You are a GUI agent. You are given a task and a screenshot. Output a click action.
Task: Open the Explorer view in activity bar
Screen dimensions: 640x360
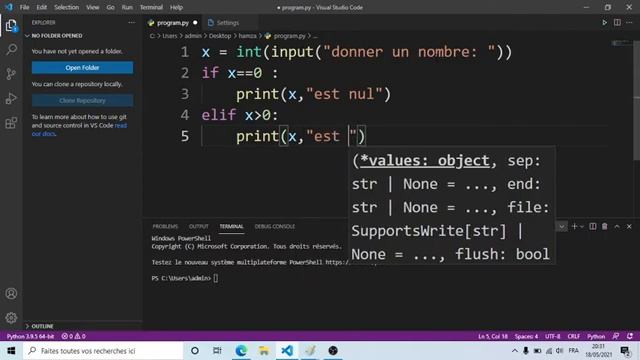(11, 26)
